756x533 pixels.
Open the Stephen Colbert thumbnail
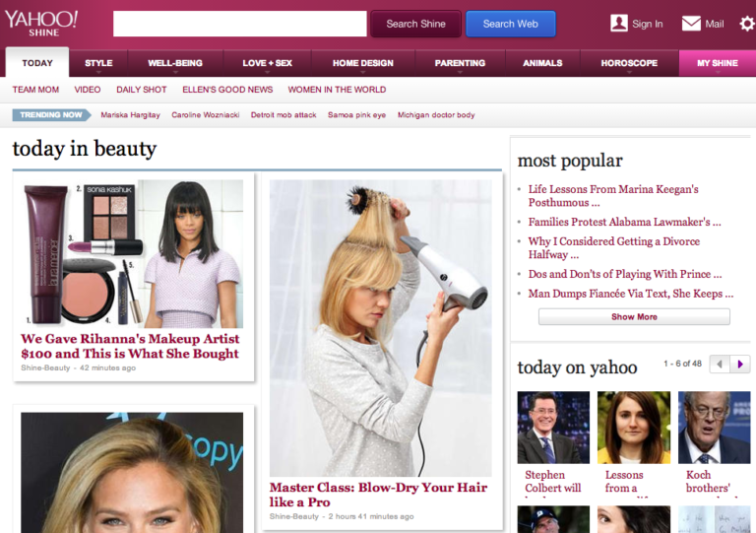pos(553,427)
